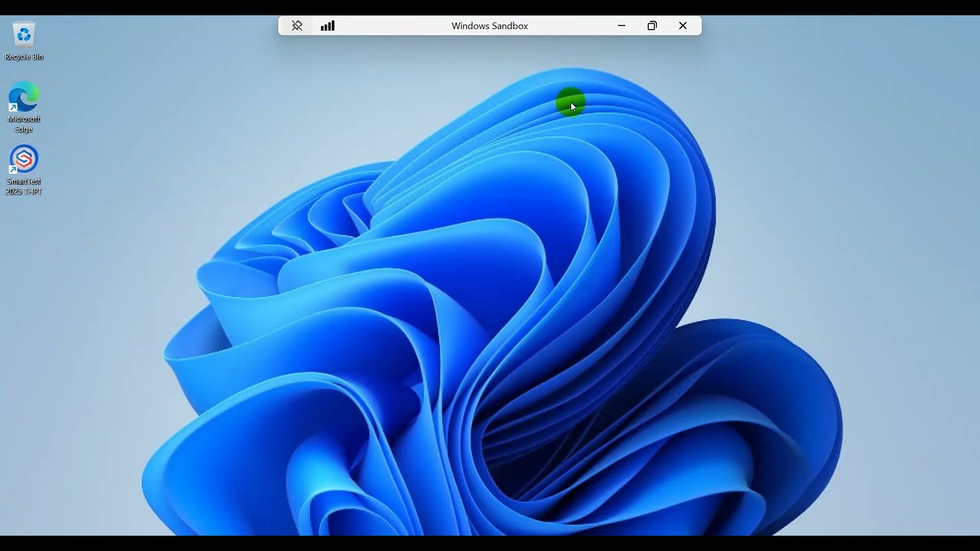This screenshot has height=551, width=980.
Task: Open the Recycle Bin desktop icon
Action: pyautogui.click(x=24, y=41)
